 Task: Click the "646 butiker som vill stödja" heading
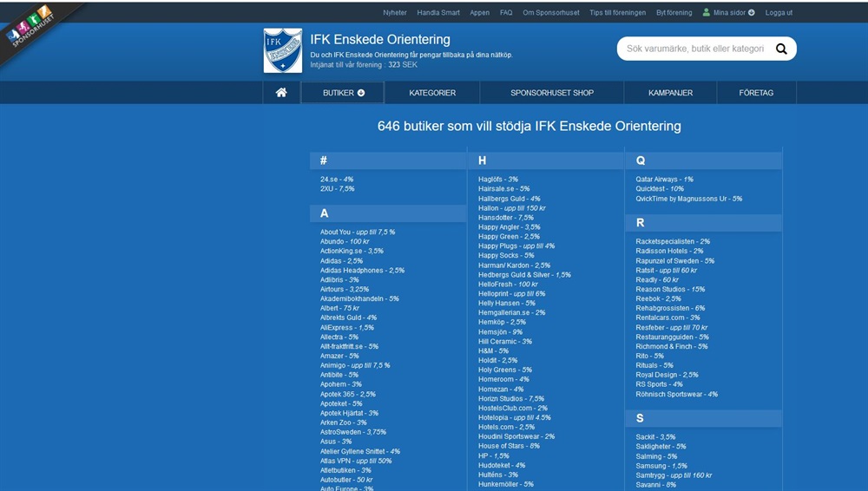529,126
